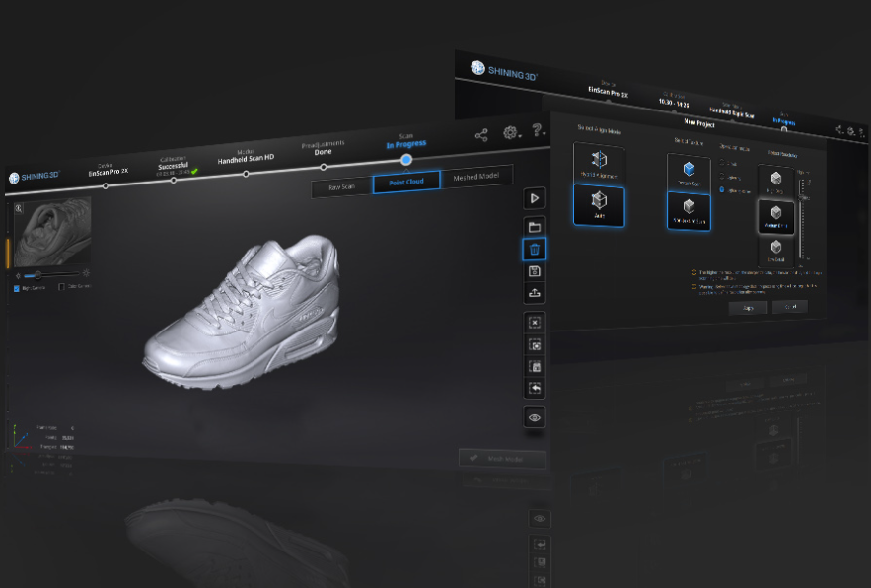
Task: Start scanning with the play icon
Action: [535, 198]
